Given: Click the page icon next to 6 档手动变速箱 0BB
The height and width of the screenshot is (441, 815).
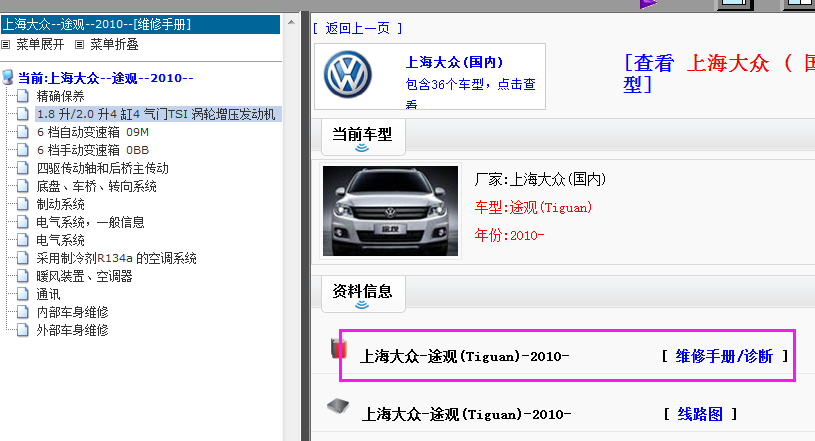Looking at the screenshot, I should coord(22,150).
